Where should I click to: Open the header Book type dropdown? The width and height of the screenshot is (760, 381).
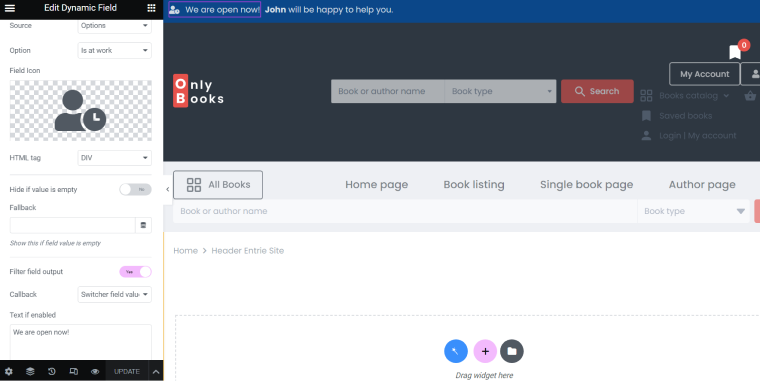tap(500, 91)
